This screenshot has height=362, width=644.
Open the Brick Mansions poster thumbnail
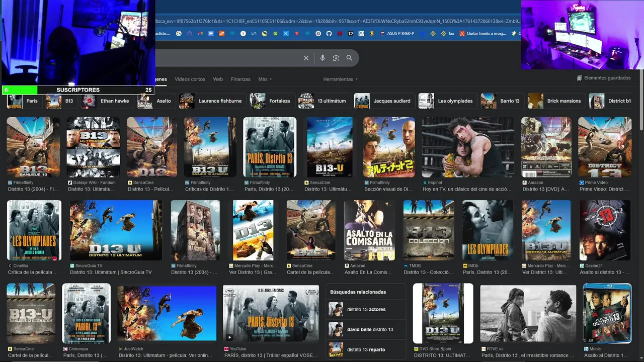195,230
